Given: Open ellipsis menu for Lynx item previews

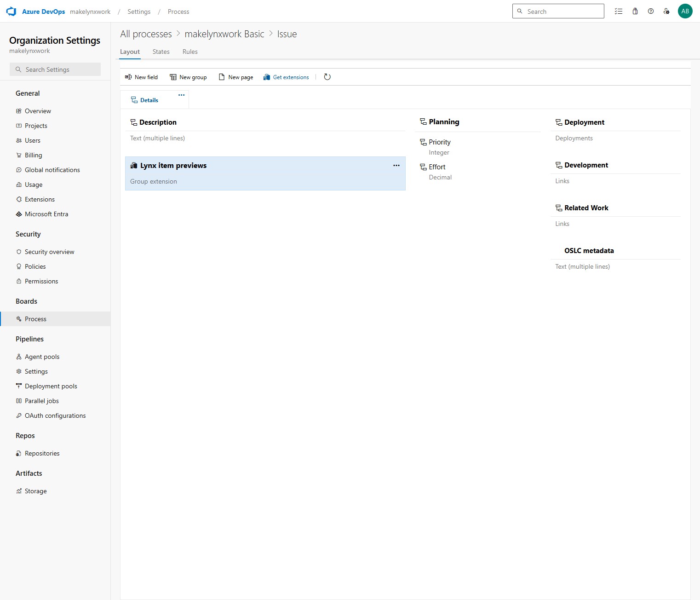Looking at the screenshot, I should click(396, 166).
